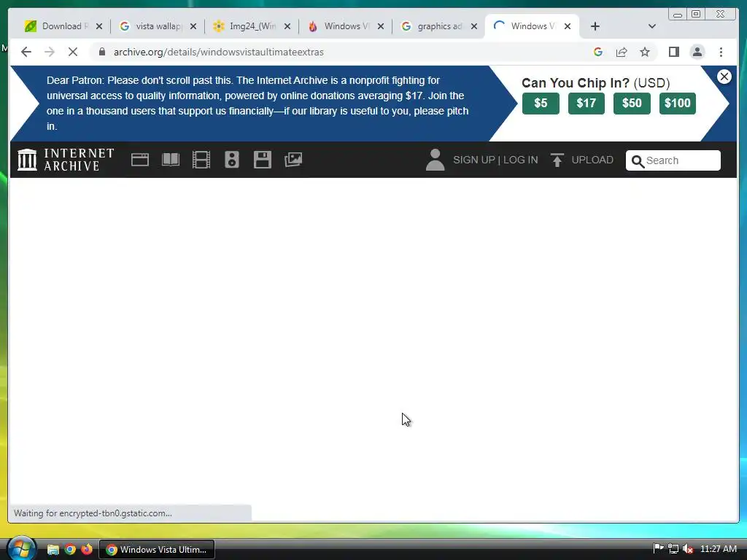Pick the $100 donation button
747x560 pixels.
point(678,104)
